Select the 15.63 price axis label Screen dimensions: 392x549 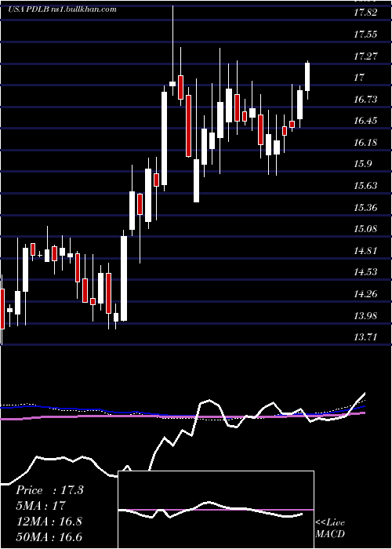(x=366, y=186)
